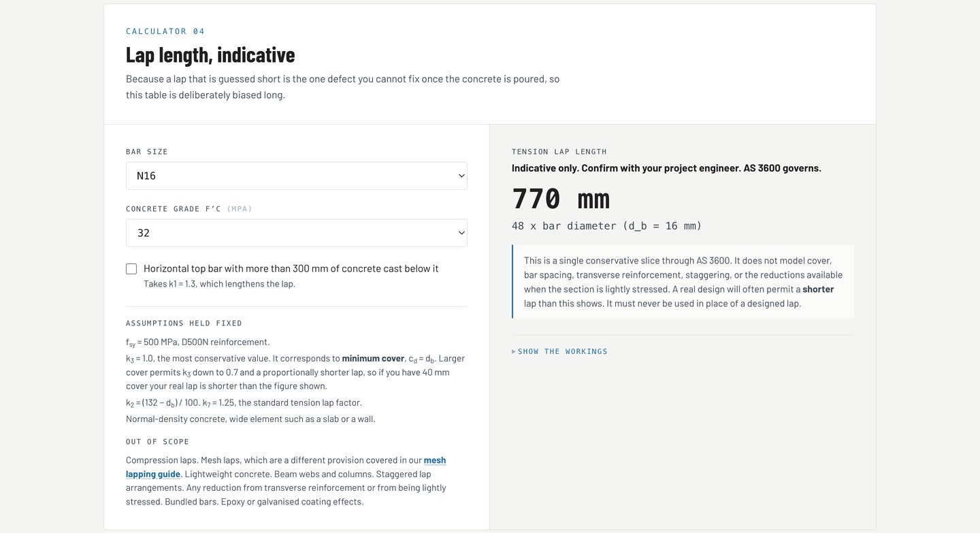Enable the horizontal top bar checkbox
This screenshot has width=980, height=533.
[131, 269]
